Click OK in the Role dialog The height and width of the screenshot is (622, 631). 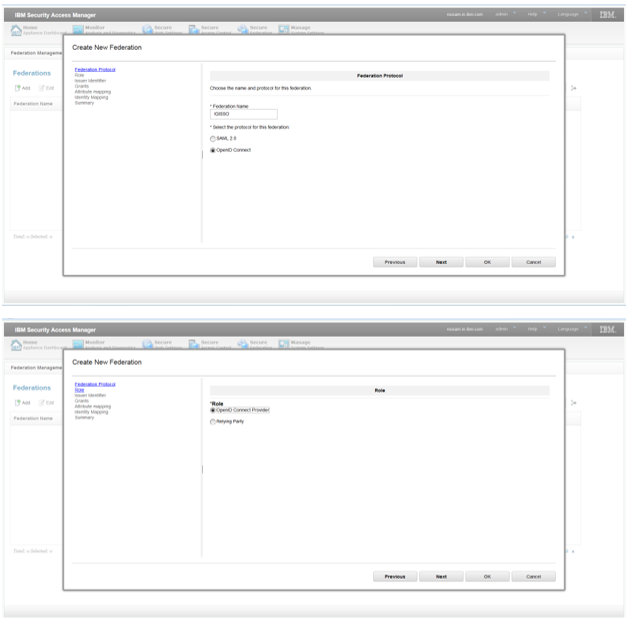(487, 577)
